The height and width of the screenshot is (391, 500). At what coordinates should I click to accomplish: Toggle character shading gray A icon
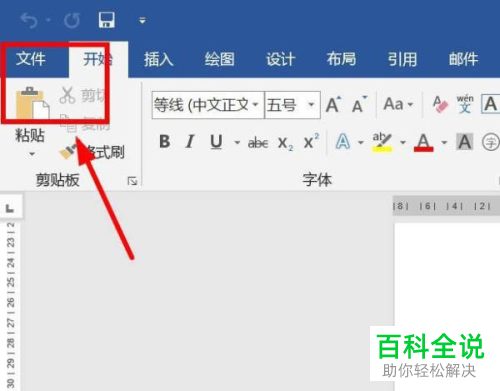465,142
